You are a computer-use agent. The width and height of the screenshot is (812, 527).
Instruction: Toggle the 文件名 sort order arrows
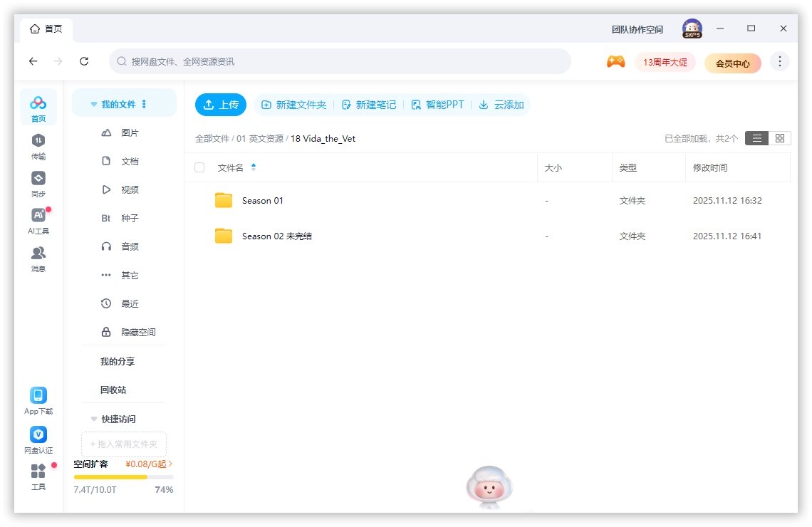(x=254, y=165)
